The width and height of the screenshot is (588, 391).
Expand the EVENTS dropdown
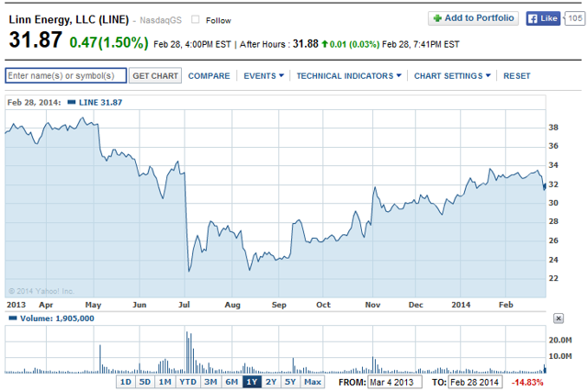[x=264, y=76]
